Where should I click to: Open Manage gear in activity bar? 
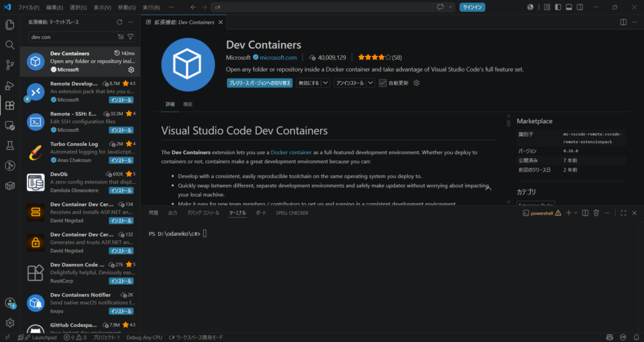click(10, 323)
